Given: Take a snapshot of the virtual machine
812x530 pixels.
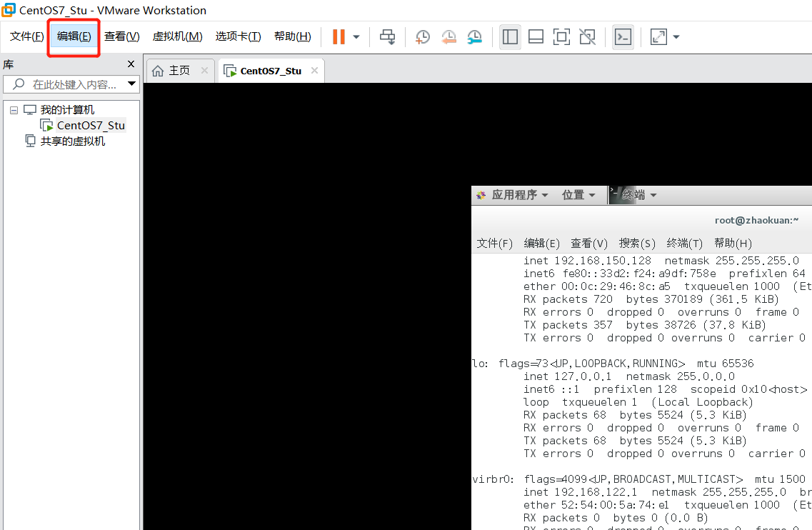Looking at the screenshot, I should tap(423, 36).
